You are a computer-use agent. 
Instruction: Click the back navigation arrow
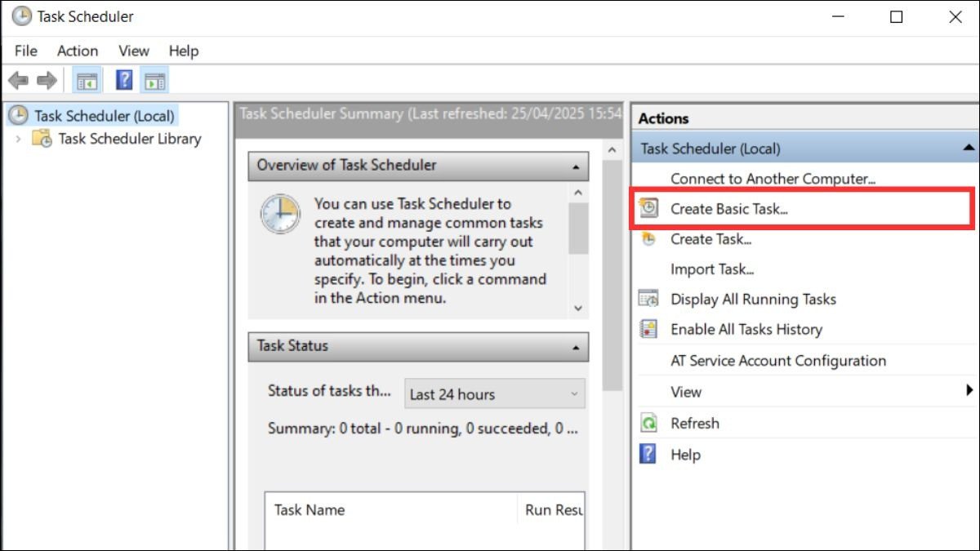point(18,80)
